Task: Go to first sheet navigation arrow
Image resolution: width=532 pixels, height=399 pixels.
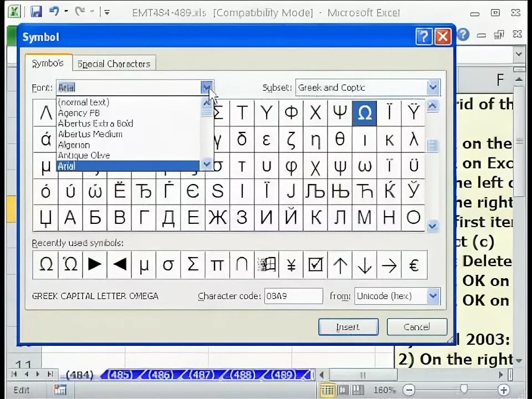Action: 14,374
